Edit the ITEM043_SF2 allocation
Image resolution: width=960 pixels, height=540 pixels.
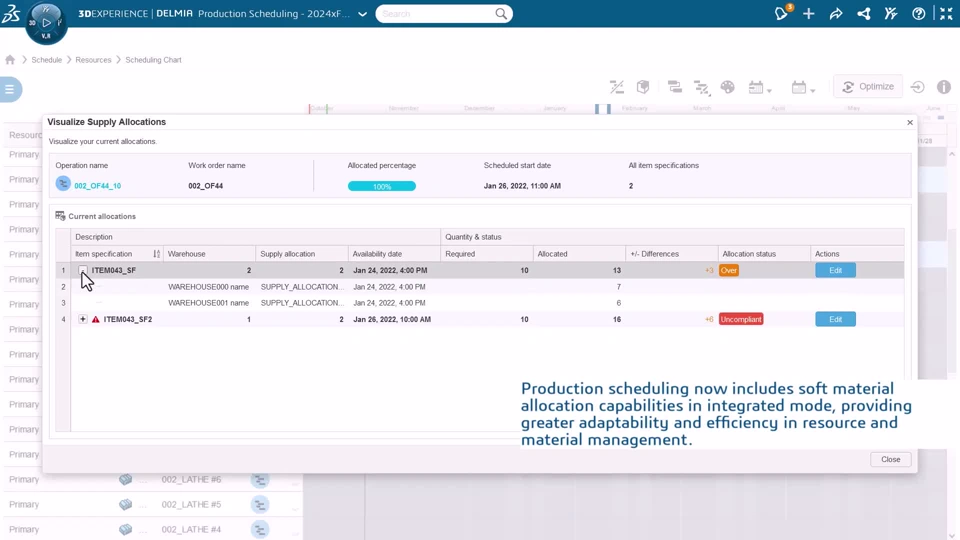pyautogui.click(x=835, y=319)
